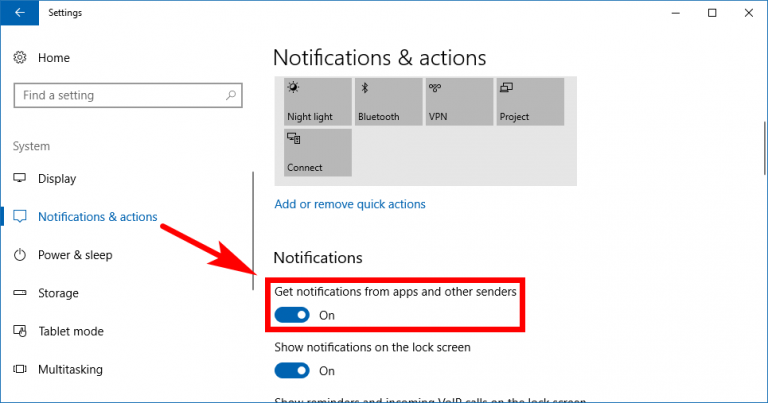768x403 pixels.
Task: Click the Power & sleep power icon
Action: [x=20, y=255]
